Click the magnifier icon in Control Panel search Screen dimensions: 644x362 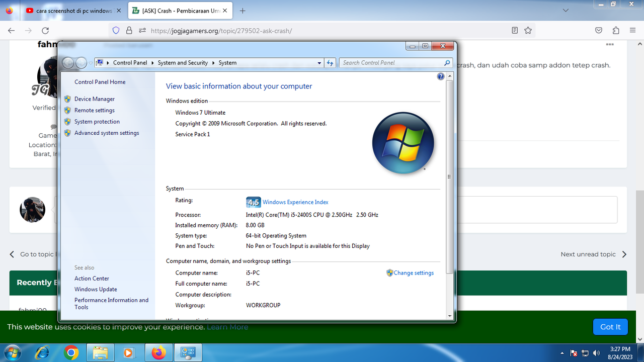pyautogui.click(x=447, y=63)
